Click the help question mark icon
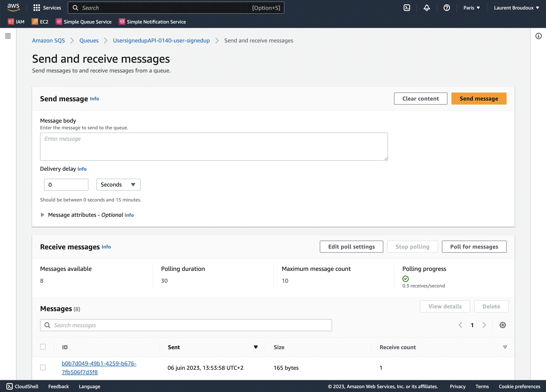 [x=446, y=8]
